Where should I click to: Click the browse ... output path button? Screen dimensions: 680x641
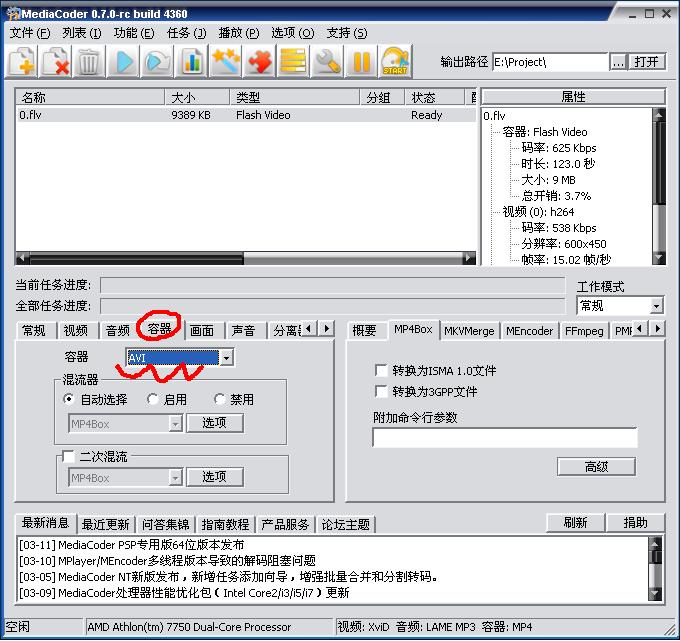618,62
